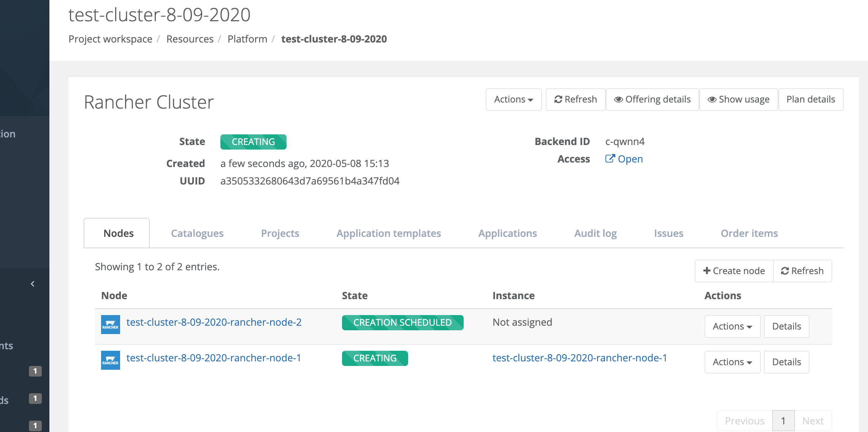Click the Refresh button next to Offering details

tap(575, 99)
